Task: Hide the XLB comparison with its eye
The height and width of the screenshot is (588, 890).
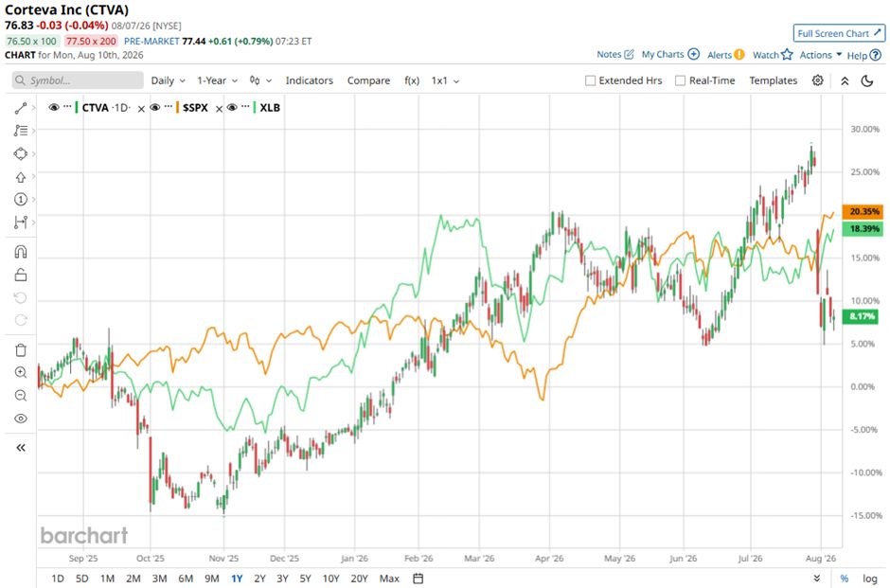Action: 232,107
